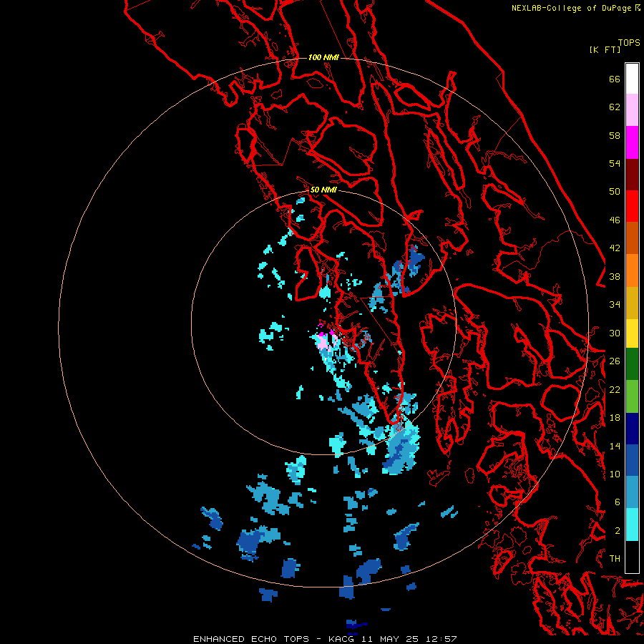Click the medium blue swatch between 14 and 10

click(x=632, y=460)
